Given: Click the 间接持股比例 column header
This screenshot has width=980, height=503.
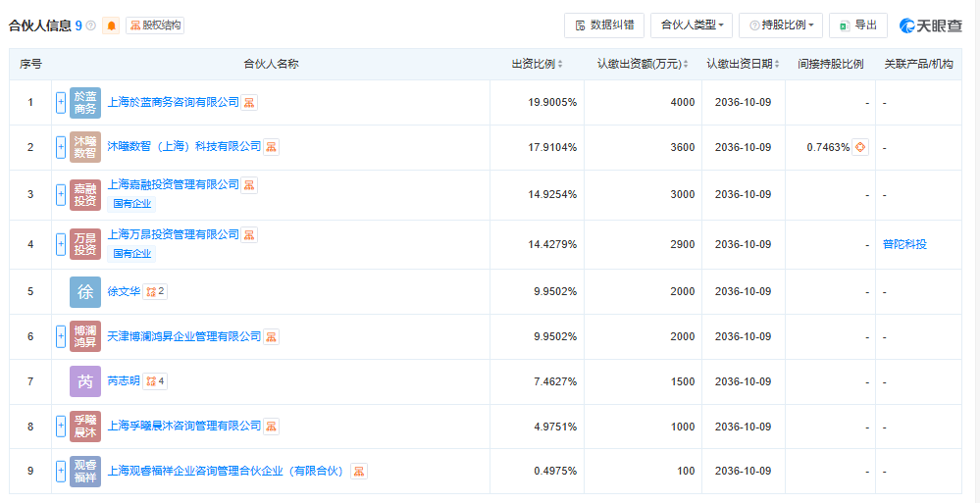Looking at the screenshot, I should tap(831, 65).
